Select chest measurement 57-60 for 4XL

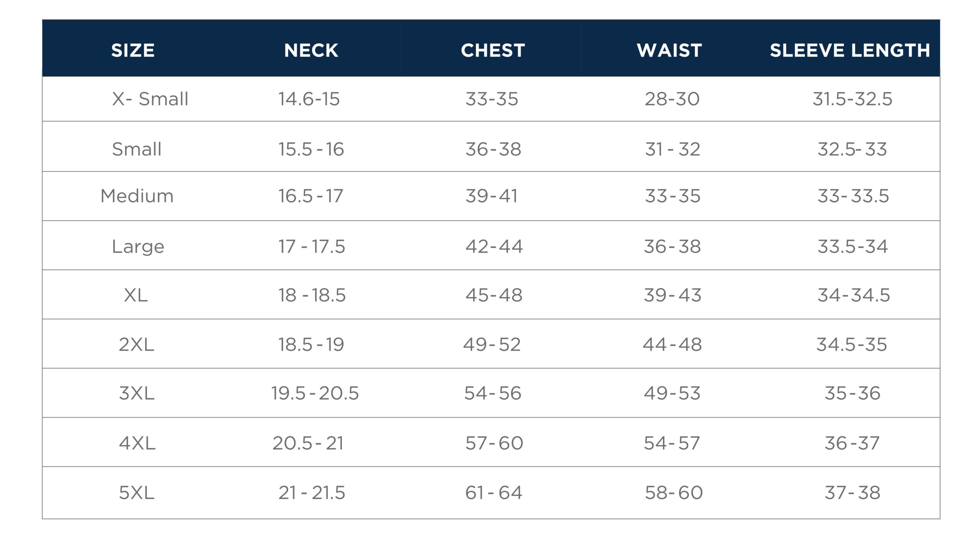tap(494, 443)
